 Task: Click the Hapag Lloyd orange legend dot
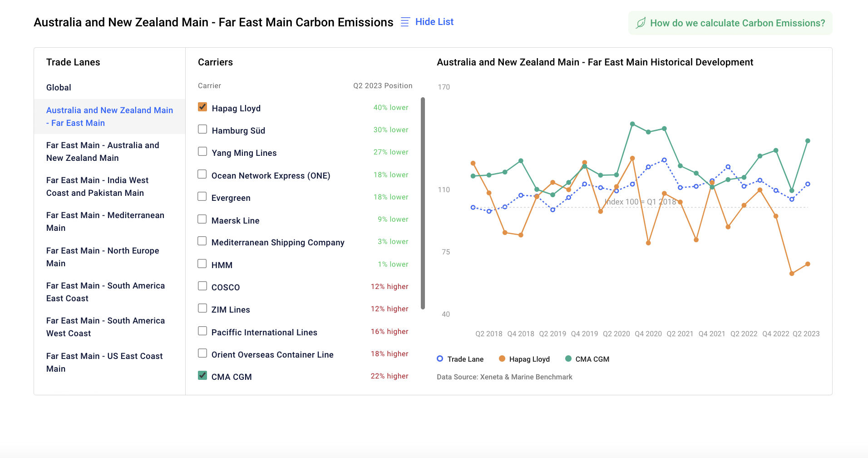click(x=502, y=358)
